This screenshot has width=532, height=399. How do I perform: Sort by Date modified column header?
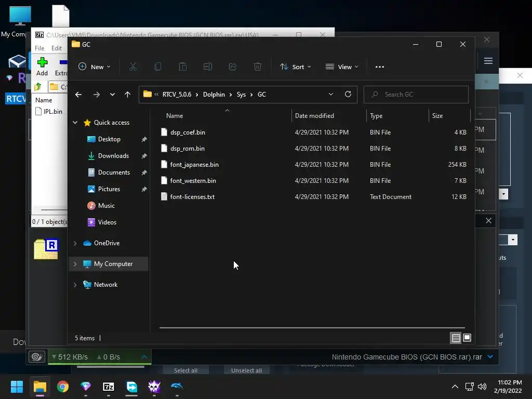click(314, 116)
